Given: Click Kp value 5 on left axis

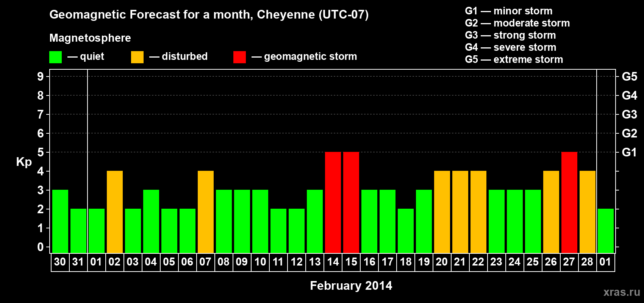Looking at the screenshot, I should click(41, 152).
